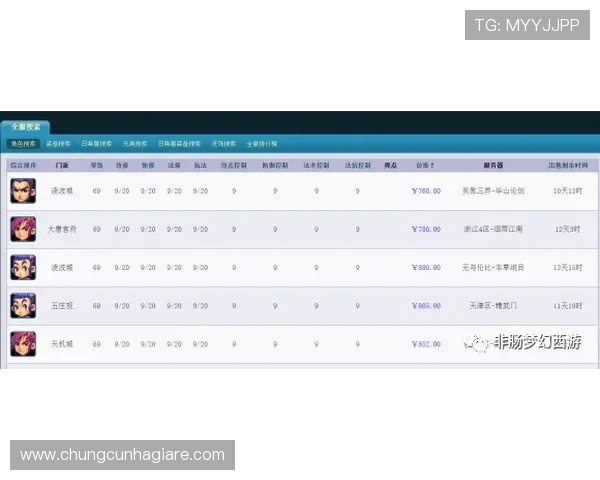Open the 全服排行榜 tab

(262, 144)
